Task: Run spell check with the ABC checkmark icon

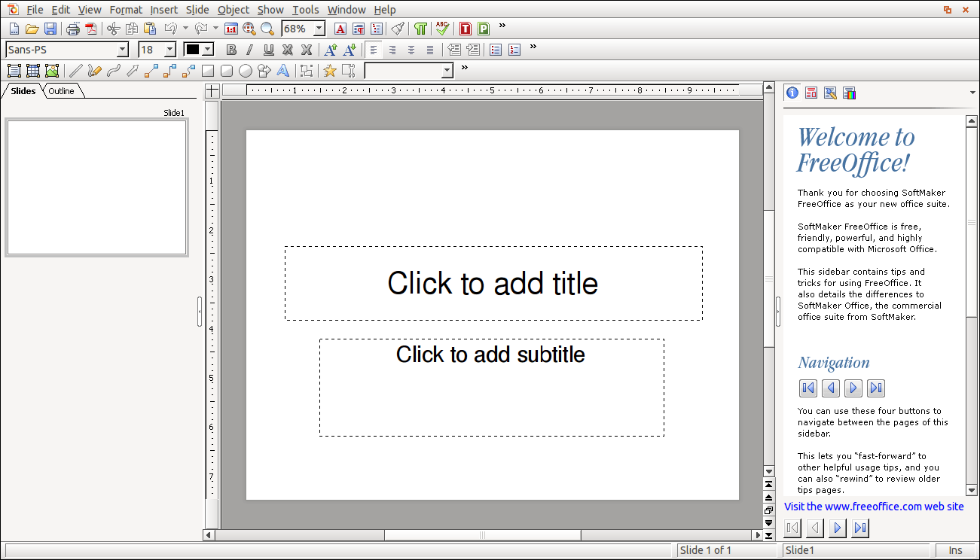Action: [442, 29]
